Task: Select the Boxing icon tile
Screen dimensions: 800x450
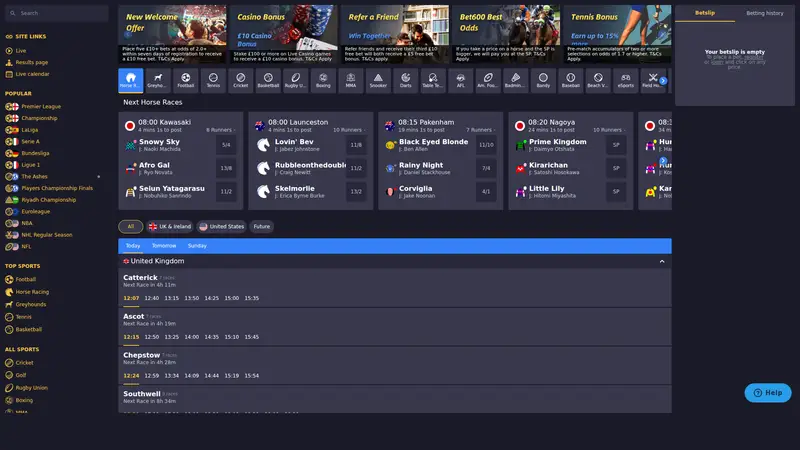Action: 323,81
